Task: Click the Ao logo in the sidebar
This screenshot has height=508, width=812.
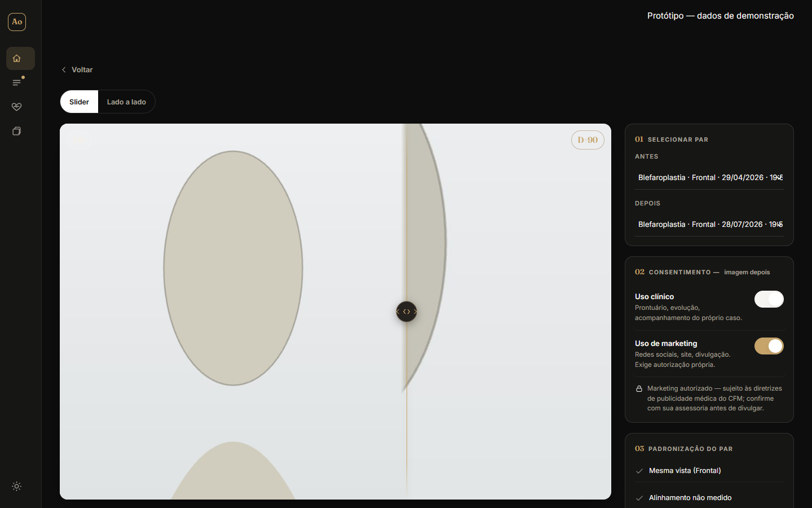Action: pyautogui.click(x=17, y=22)
